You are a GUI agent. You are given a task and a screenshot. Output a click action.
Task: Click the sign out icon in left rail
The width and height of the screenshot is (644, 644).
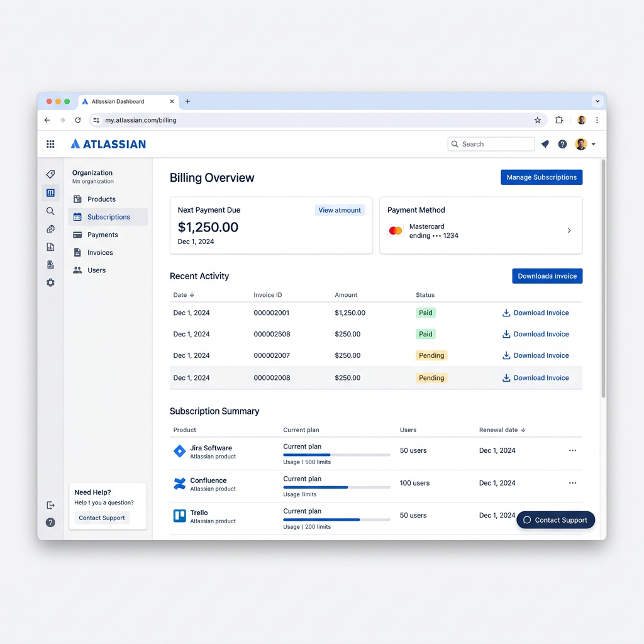coord(50,505)
